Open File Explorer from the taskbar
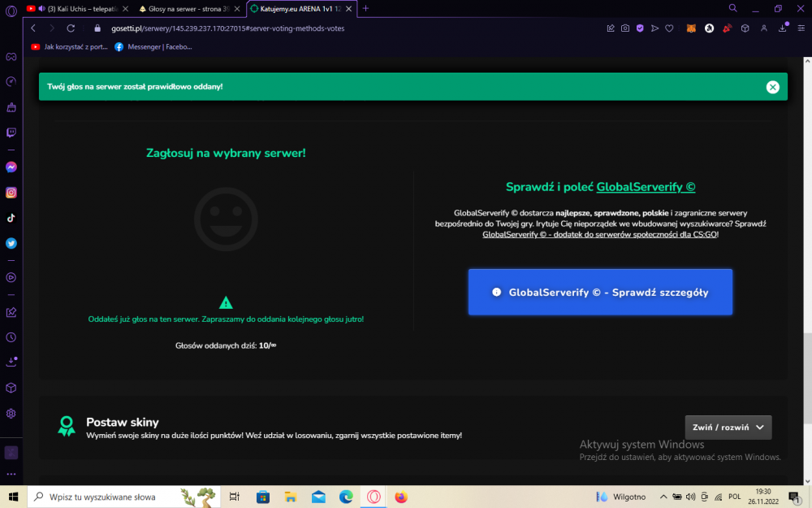Screen dimensions: 812x508 pyautogui.click(x=291, y=497)
